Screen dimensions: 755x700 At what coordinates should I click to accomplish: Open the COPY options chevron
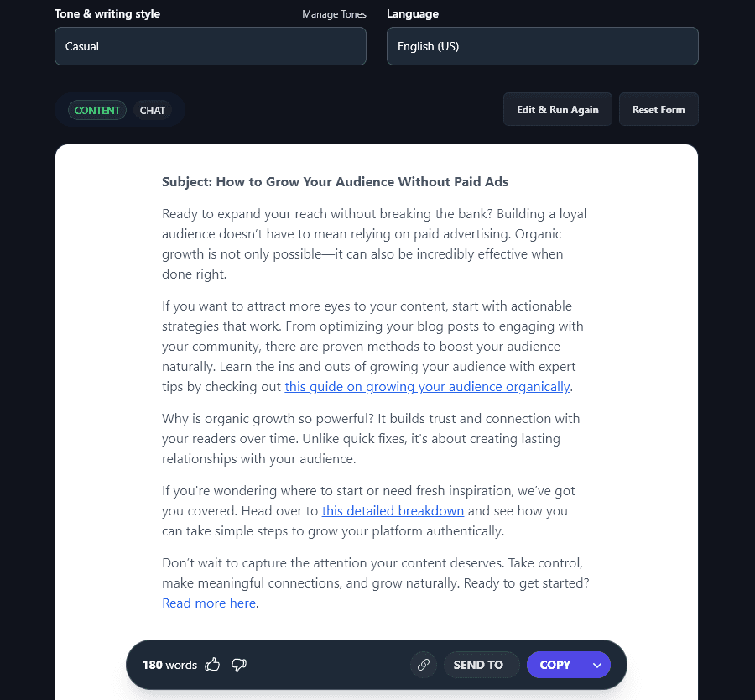596,664
